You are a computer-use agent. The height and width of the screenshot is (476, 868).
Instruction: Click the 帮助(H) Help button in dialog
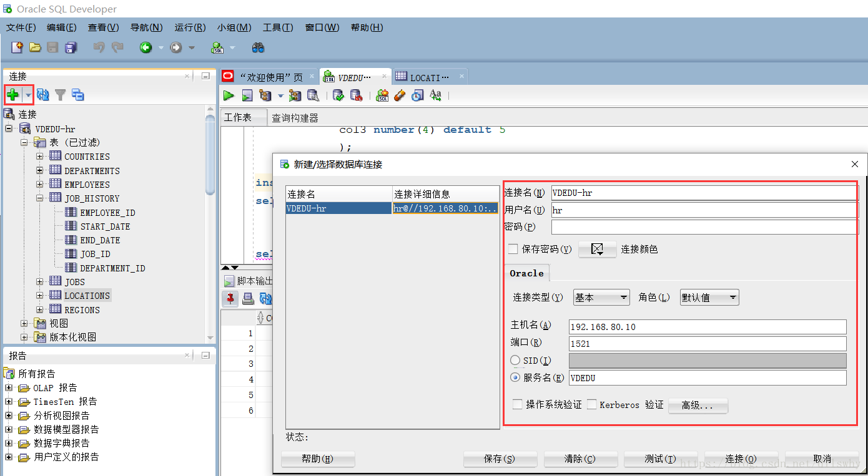pyautogui.click(x=318, y=459)
